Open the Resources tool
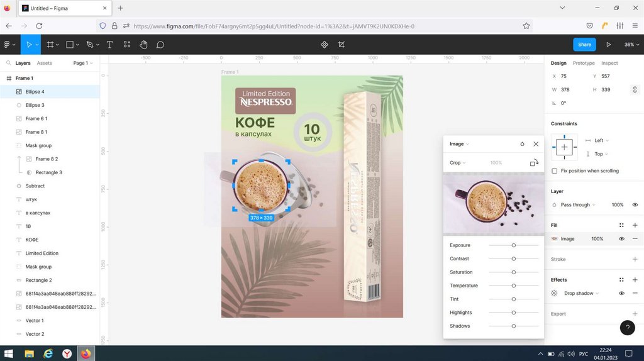The image size is (644, 361). coord(127,45)
